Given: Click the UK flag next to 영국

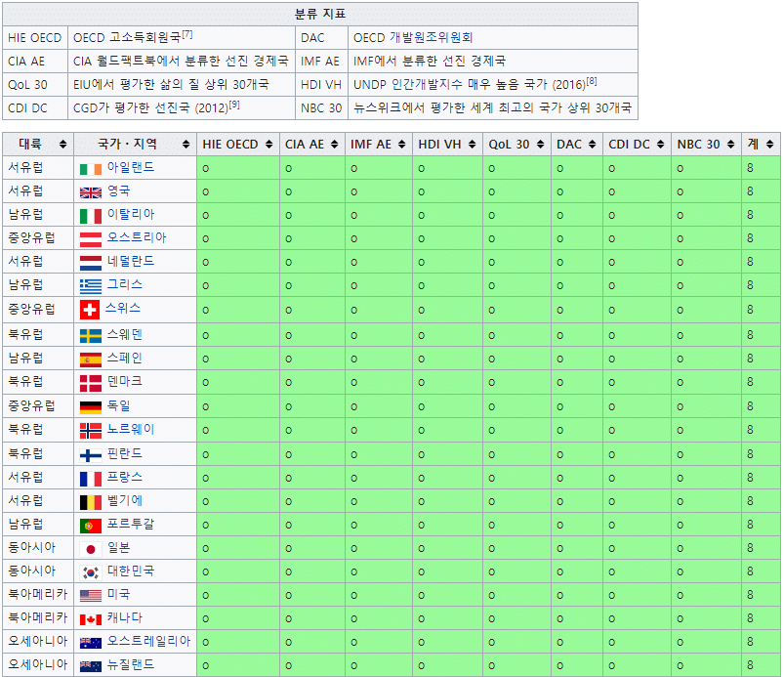Looking at the screenshot, I should click(x=91, y=192).
